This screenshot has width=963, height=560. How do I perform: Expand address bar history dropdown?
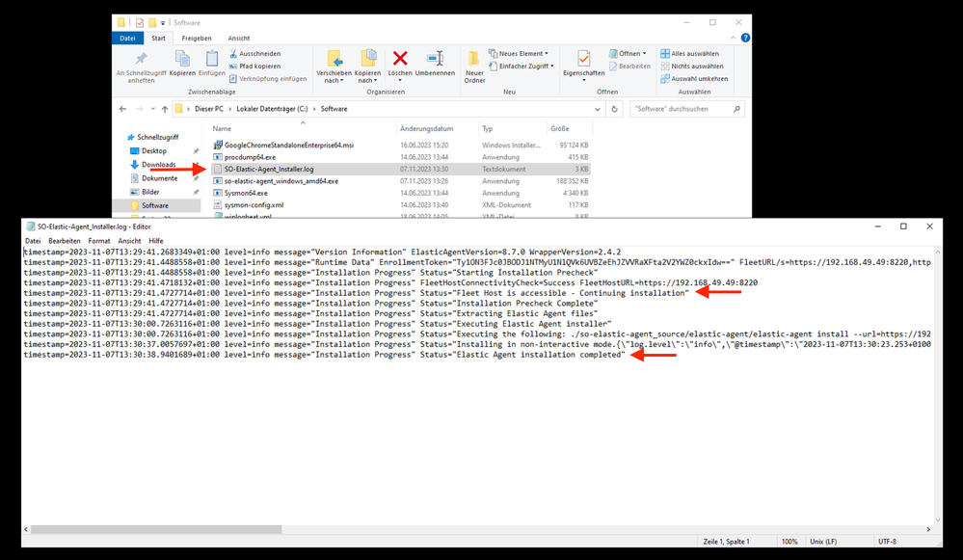pos(597,109)
